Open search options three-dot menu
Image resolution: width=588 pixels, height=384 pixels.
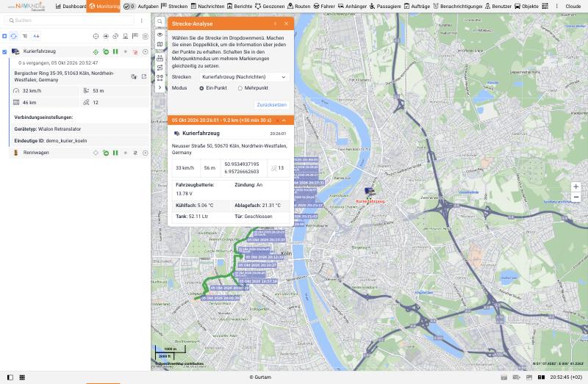coord(141,21)
